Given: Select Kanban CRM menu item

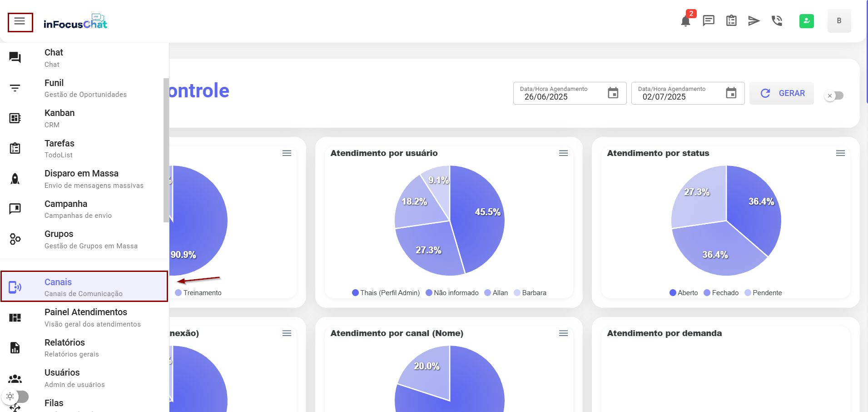Looking at the screenshot, I should click(84, 118).
